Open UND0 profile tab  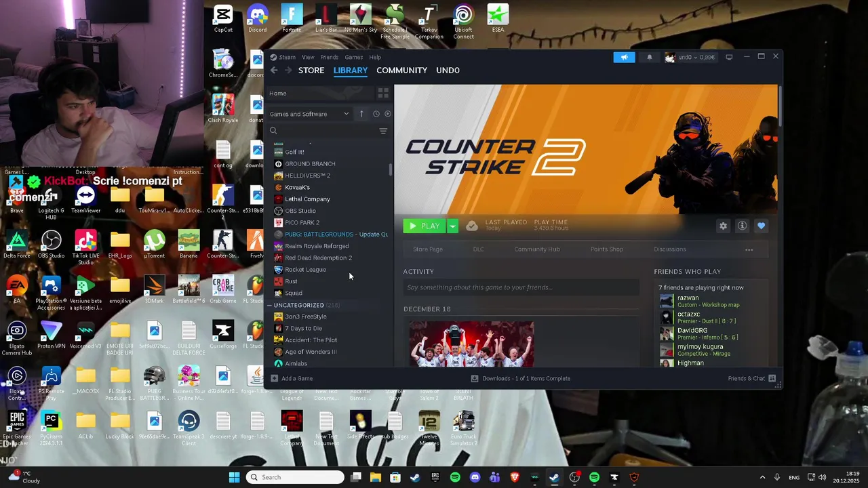coord(448,70)
